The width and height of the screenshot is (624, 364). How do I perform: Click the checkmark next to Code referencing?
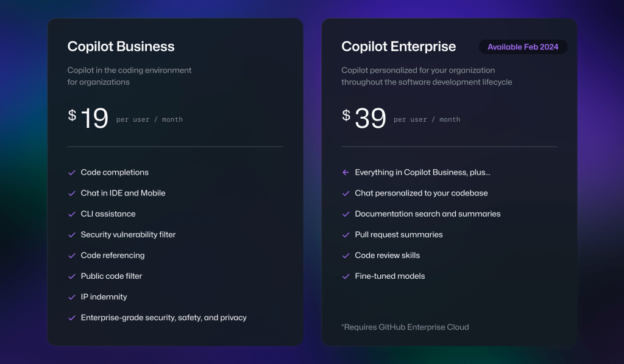tap(71, 255)
